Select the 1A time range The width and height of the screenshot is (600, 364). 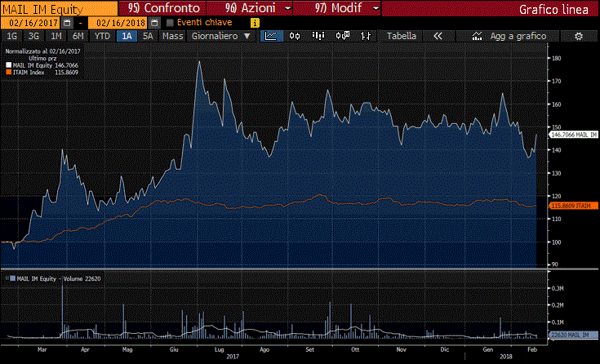pyautogui.click(x=127, y=36)
